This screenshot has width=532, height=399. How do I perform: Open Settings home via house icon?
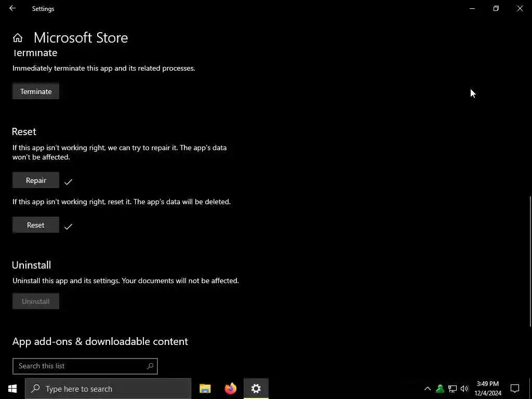click(18, 37)
